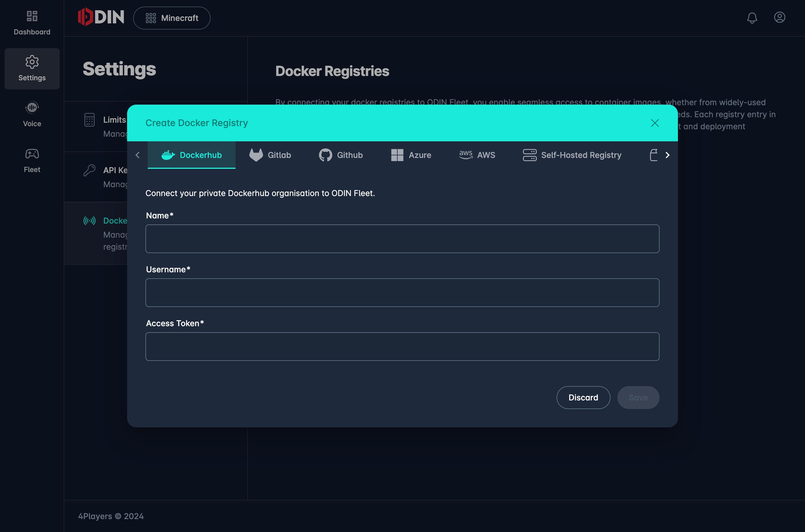Image resolution: width=805 pixels, height=532 pixels.
Task: Select the Dockerhub tab
Action: [x=191, y=155]
